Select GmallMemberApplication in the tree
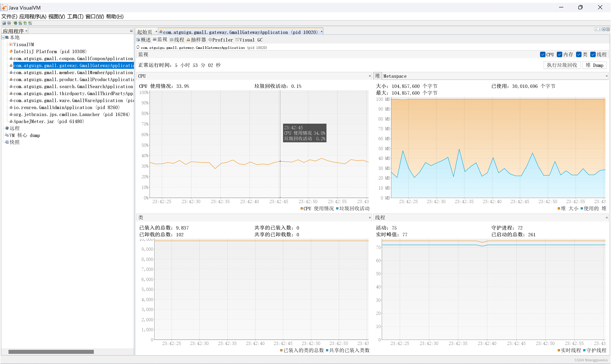This screenshot has height=364, width=611. point(73,73)
